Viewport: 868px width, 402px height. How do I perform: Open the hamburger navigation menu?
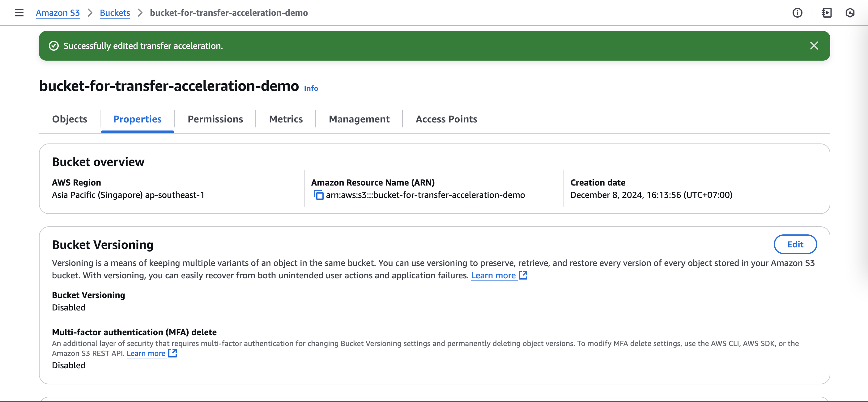tap(19, 13)
